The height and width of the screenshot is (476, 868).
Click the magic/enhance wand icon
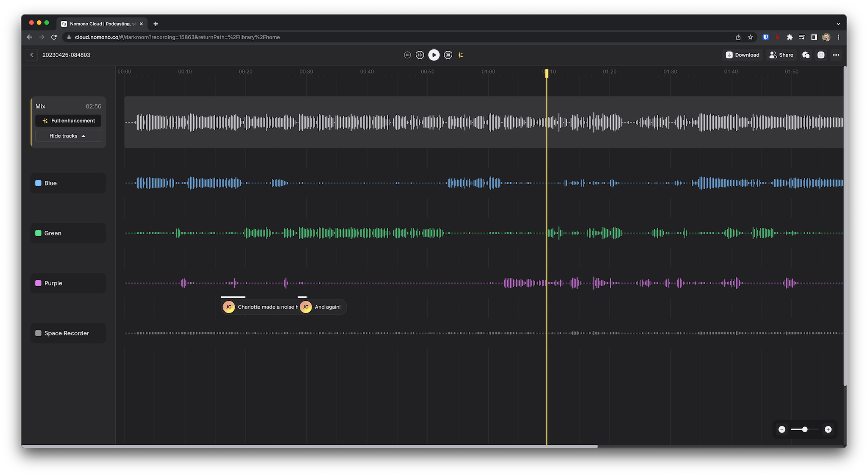[461, 55]
